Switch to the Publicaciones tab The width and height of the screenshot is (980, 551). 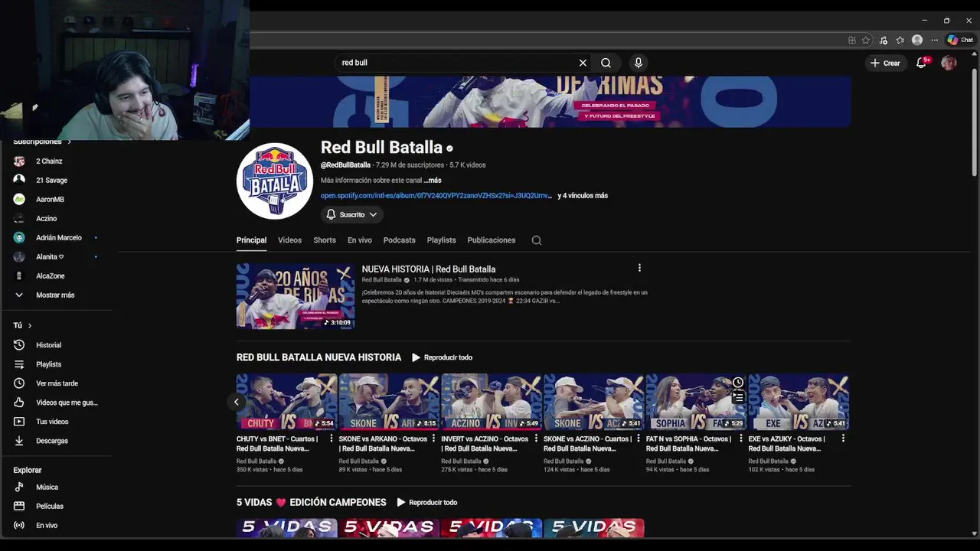click(492, 240)
